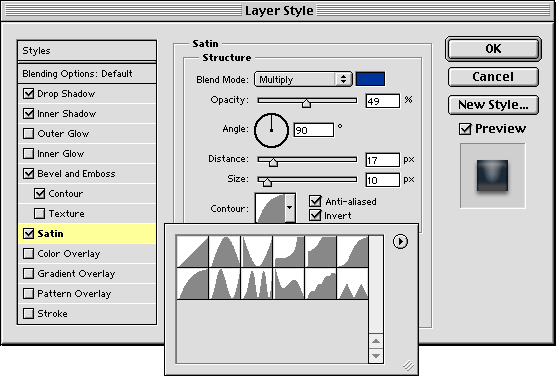Image resolution: width=556 pixels, height=376 pixels.
Task: Toggle the Inner Shadow checkbox
Action: 28,114
